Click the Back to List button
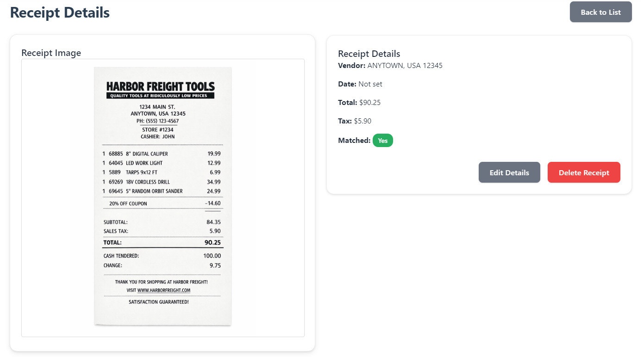The height and width of the screenshot is (357, 644). pos(600,12)
